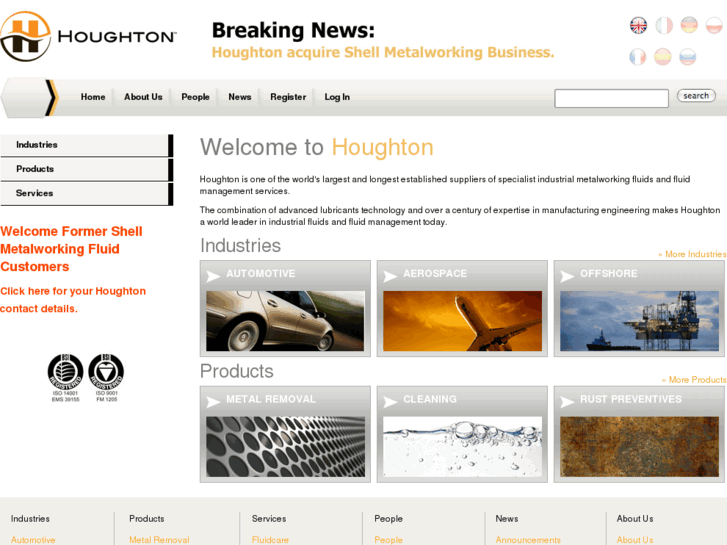The width and height of the screenshot is (727, 545).
Task: Click the arrow icon beside Metal Removal
Action: pyautogui.click(x=213, y=402)
